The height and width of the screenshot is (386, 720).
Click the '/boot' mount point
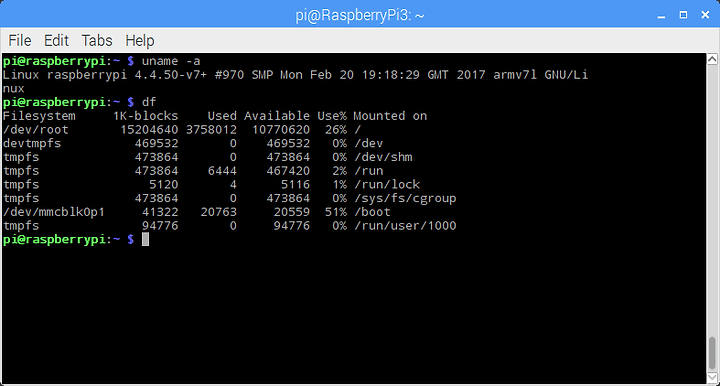coord(372,212)
